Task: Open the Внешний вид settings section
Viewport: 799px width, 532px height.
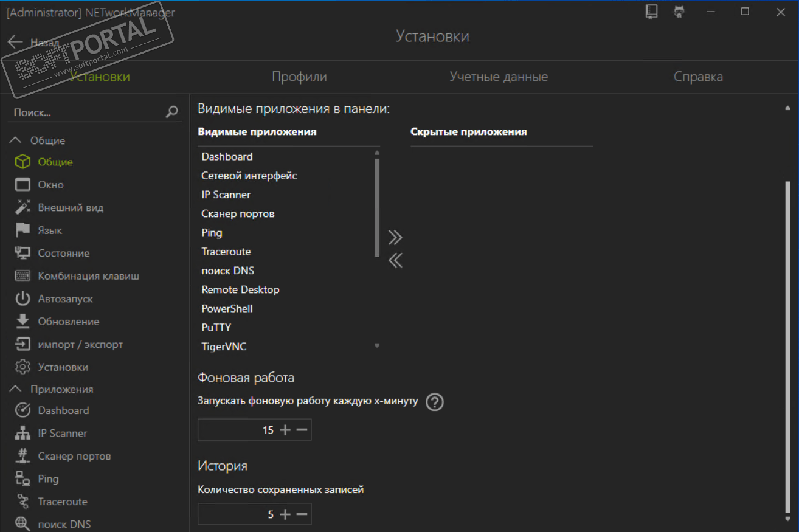Action: 71,207
